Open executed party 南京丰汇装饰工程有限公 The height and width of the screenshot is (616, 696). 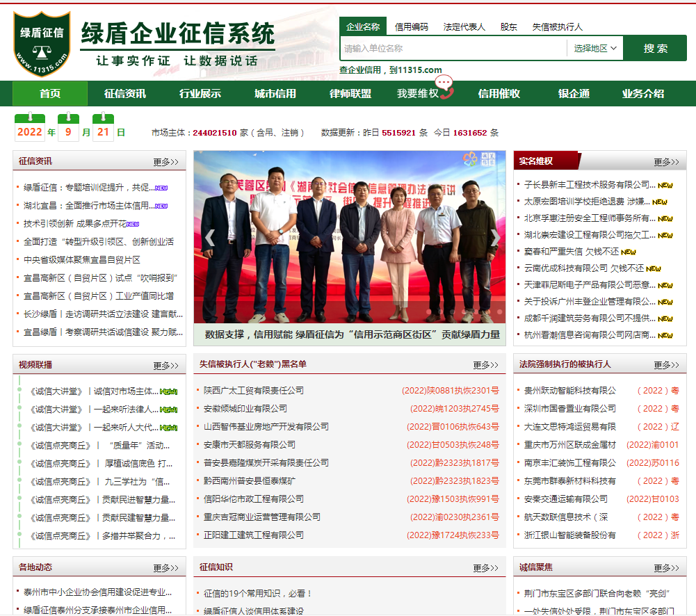coord(570,463)
